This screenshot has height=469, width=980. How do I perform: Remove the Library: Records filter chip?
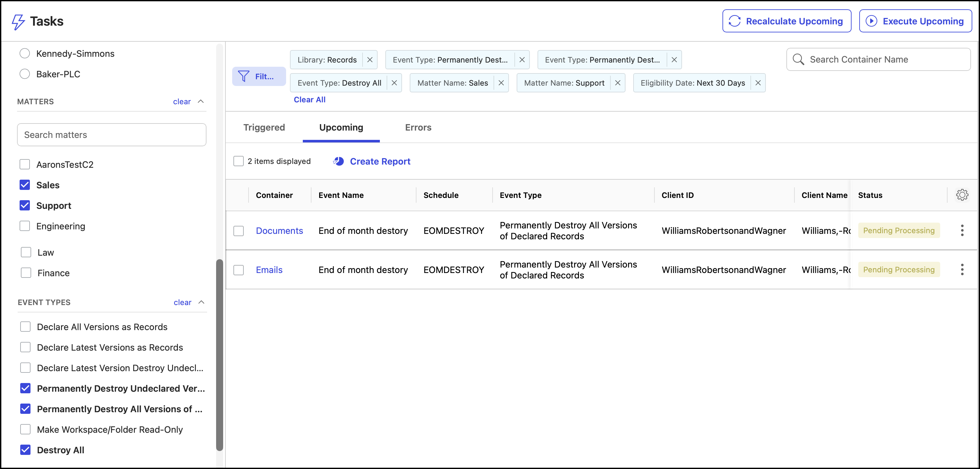click(x=370, y=60)
